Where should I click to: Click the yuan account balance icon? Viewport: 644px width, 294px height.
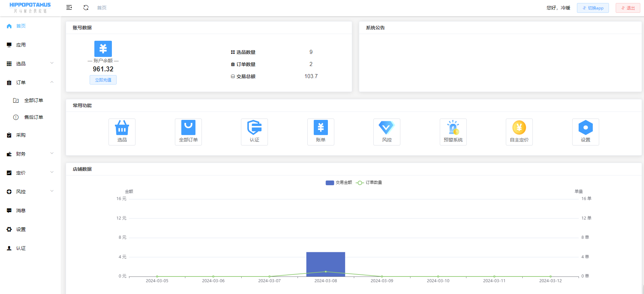tap(103, 49)
